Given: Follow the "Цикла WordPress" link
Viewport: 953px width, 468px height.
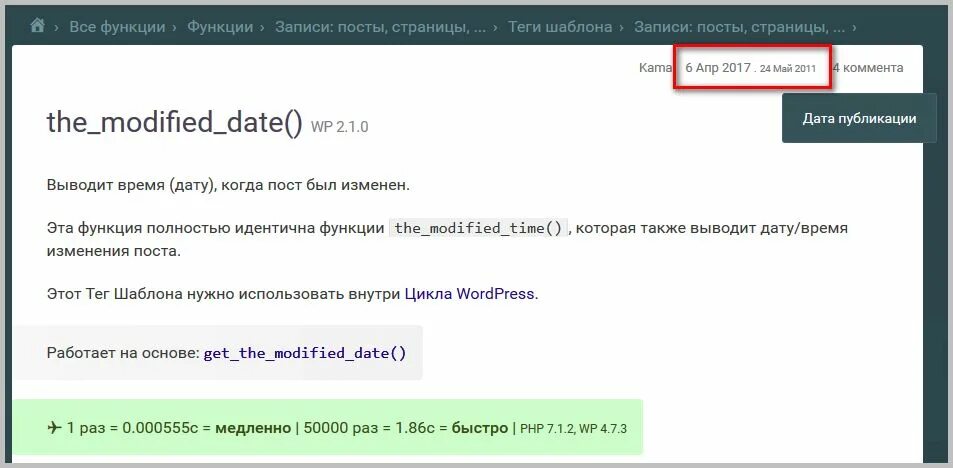Looking at the screenshot, I should [x=469, y=294].
